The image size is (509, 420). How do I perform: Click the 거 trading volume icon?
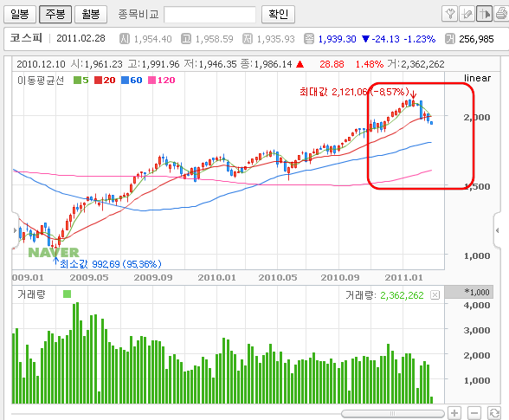(x=450, y=39)
